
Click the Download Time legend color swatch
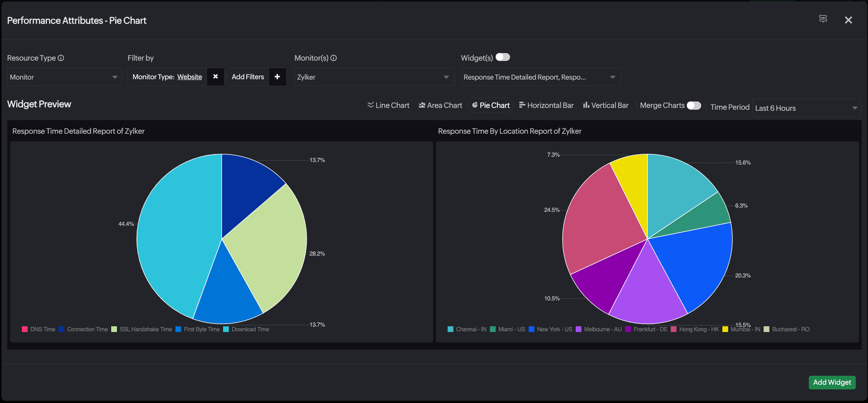(x=226, y=329)
